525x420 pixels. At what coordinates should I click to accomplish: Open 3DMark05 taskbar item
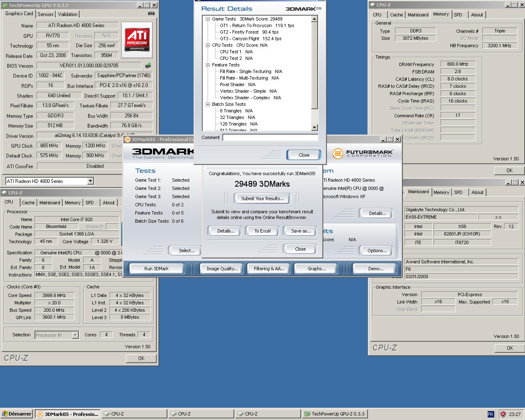click(67, 414)
